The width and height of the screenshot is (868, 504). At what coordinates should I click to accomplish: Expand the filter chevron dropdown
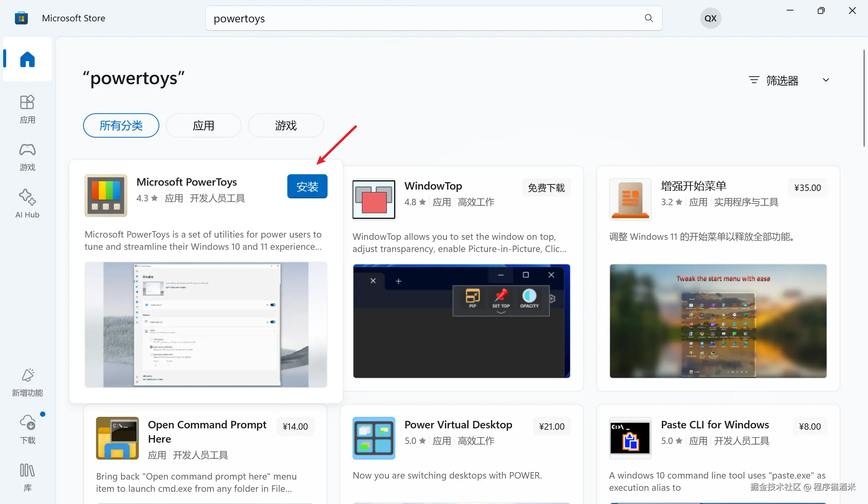coord(826,80)
